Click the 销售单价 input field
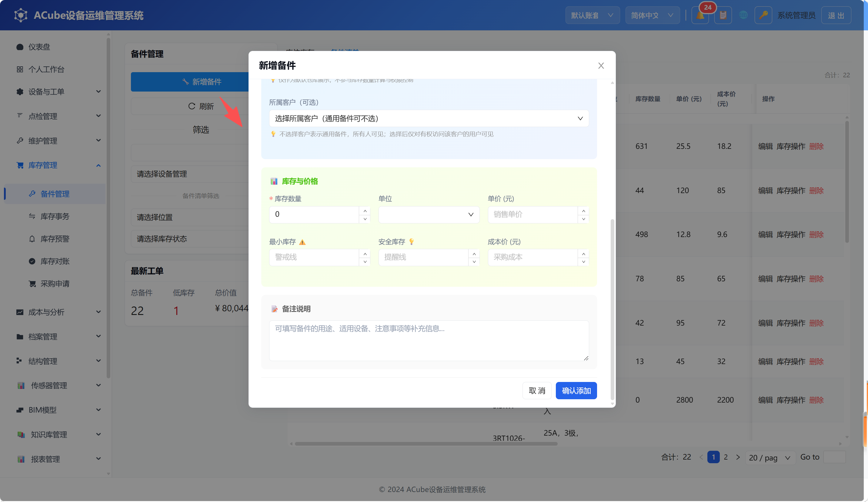Image resolution: width=868 pixels, height=502 pixels. pos(532,214)
